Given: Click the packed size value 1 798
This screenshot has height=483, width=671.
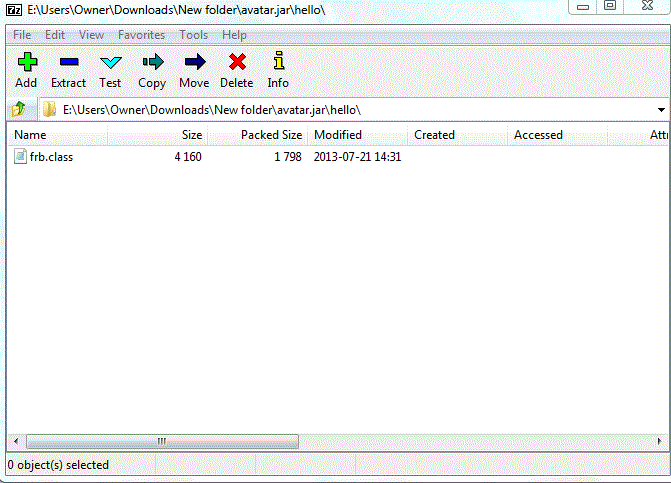Looking at the screenshot, I should (x=288, y=157).
